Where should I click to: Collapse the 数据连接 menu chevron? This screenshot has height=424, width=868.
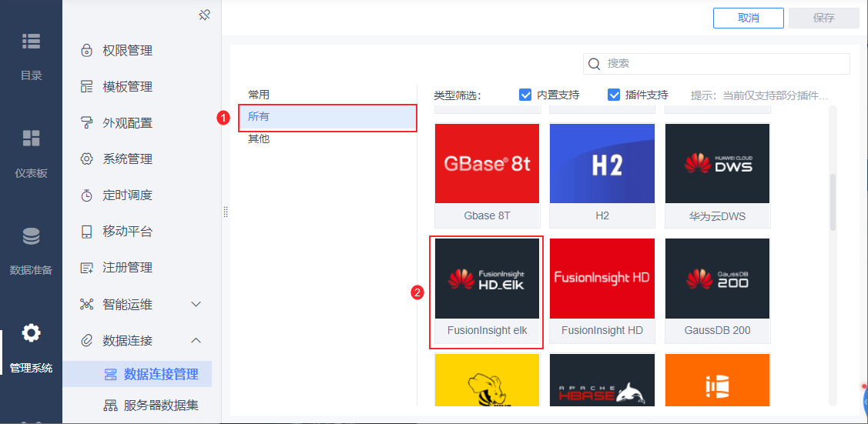(196, 341)
